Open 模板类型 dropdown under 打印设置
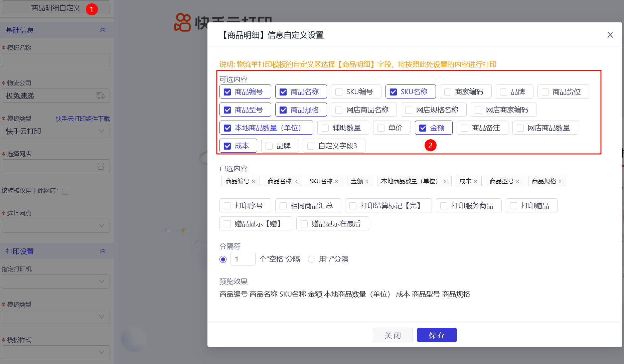This screenshot has height=364, width=624. coord(56,317)
